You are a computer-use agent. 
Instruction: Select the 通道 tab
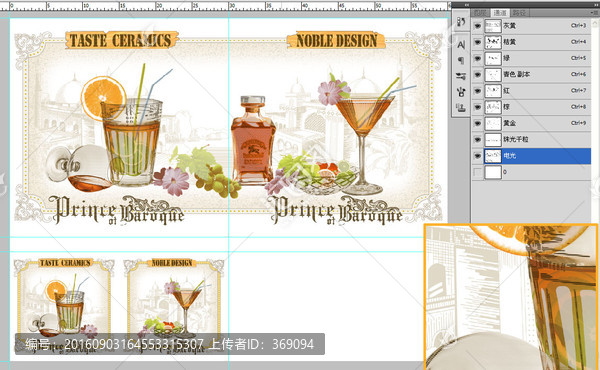499,13
